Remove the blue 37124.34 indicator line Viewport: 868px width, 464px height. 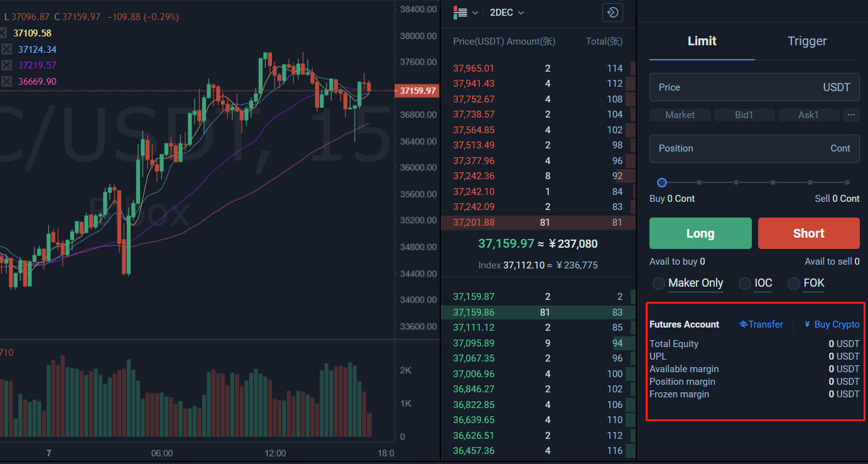(x=6, y=49)
